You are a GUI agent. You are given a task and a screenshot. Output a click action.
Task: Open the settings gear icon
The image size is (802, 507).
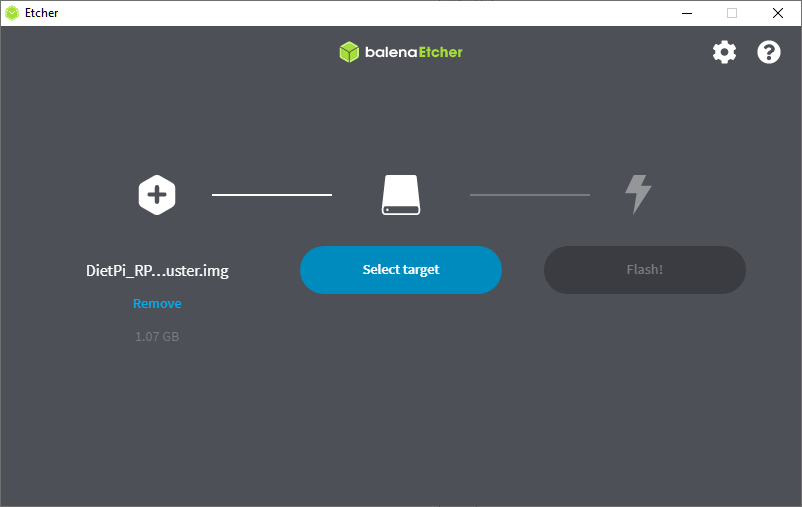724,52
